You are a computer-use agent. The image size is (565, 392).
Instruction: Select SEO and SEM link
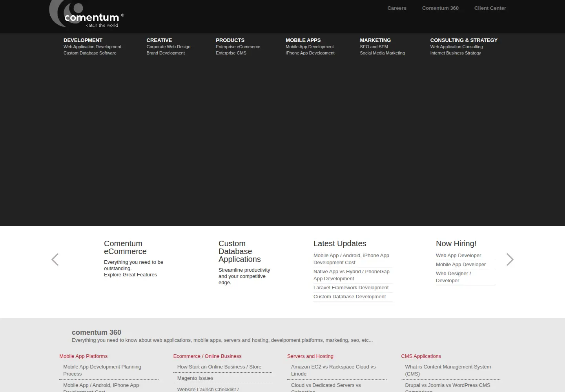click(374, 47)
